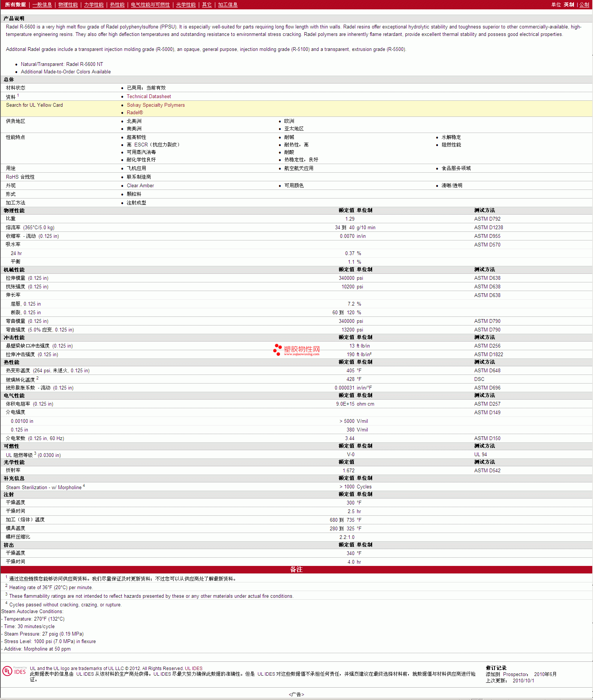Click the Natural/Transparent: Radel R-5600 NT bullet
The width and height of the screenshot is (593, 700).
(62, 64)
